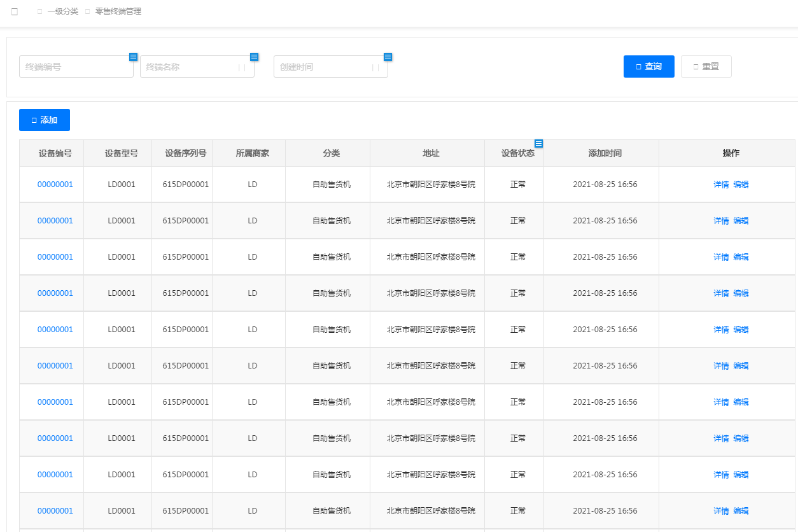Go to 一级分类 in the breadcrumb
Screen dimensions: 798x532
(62, 11)
